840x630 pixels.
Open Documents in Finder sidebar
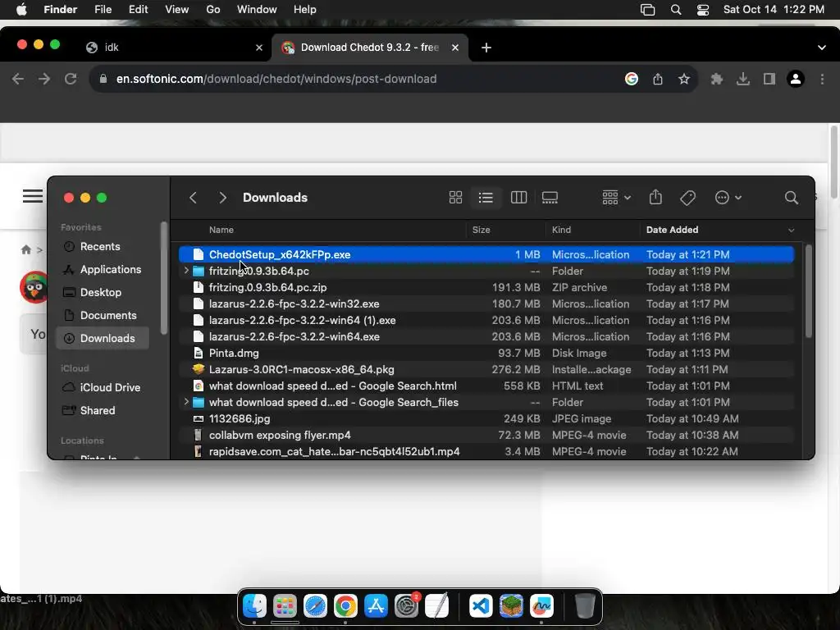102,316
